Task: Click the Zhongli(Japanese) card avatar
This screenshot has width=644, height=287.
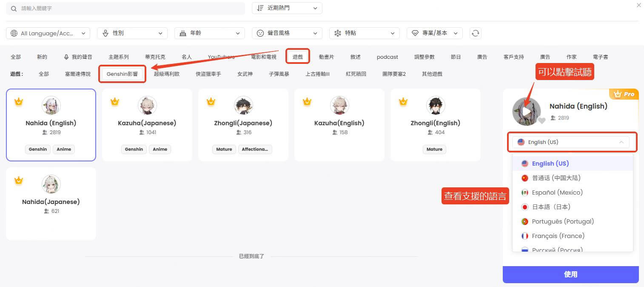Action: (x=243, y=106)
